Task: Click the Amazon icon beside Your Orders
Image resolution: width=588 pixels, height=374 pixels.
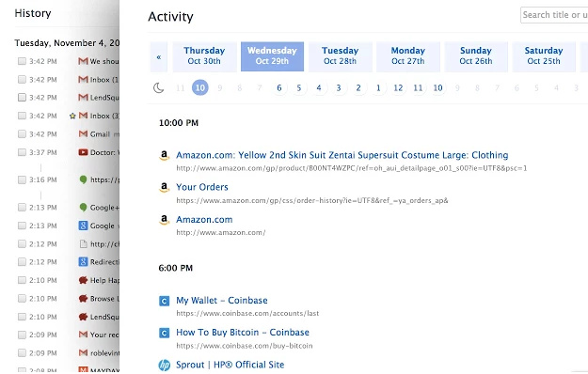Action: [x=164, y=187]
